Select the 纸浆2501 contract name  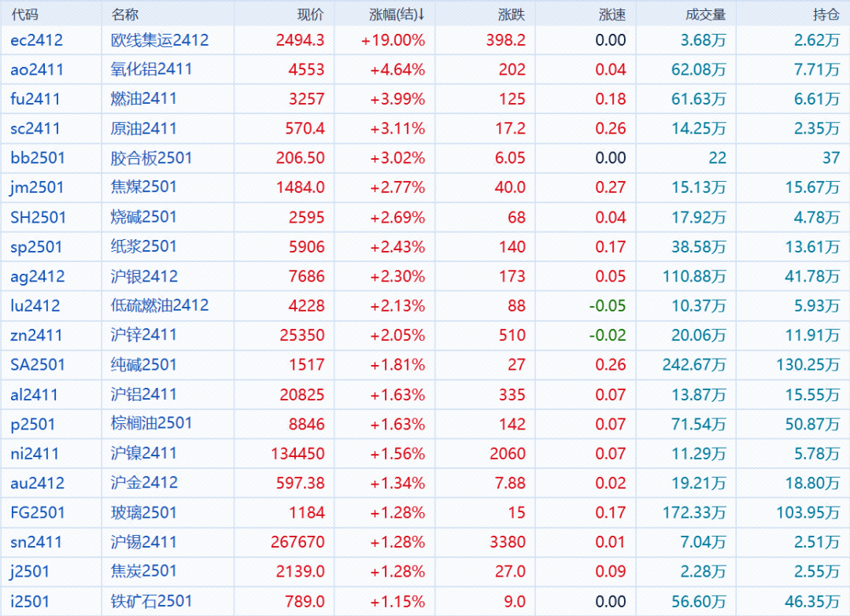pos(144,246)
